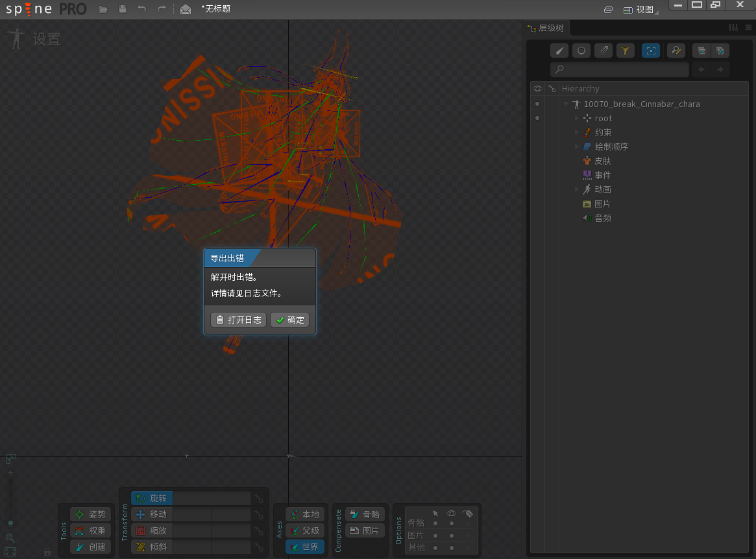Toggle bone compensation 骨骼 button

click(x=365, y=514)
